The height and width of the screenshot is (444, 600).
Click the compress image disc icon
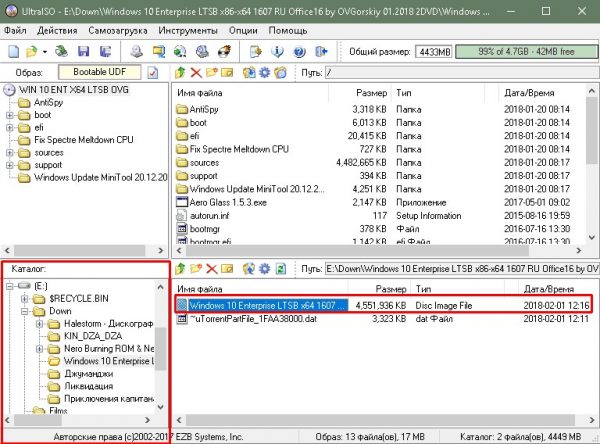(202, 51)
